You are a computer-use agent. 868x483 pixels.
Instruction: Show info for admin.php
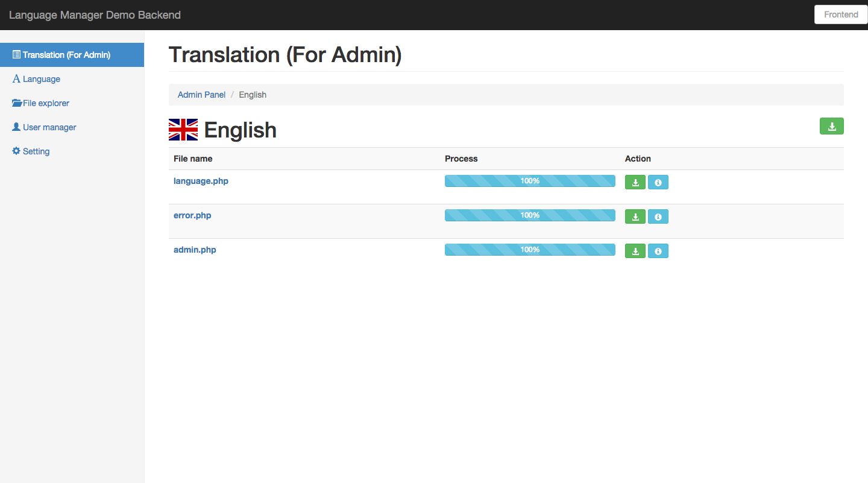click(658, 251)
